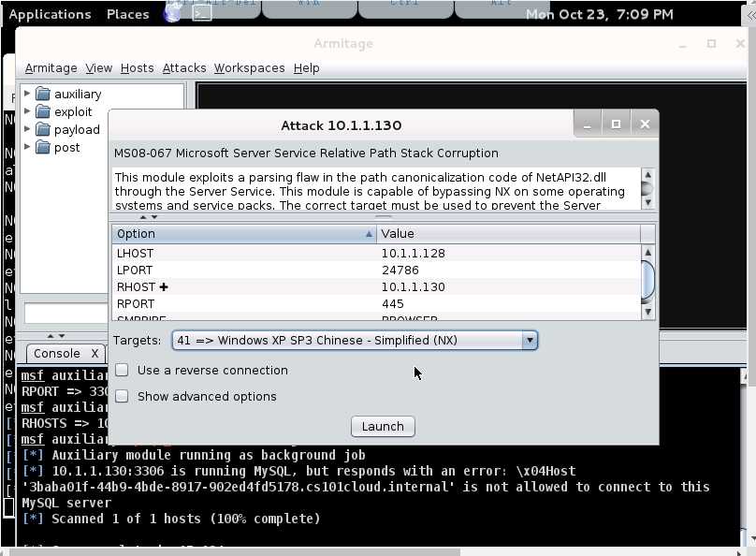Click 'Auxiliary module running as background job' line
The height and width of the screenshot is (556, 756).
click(194, 455)
